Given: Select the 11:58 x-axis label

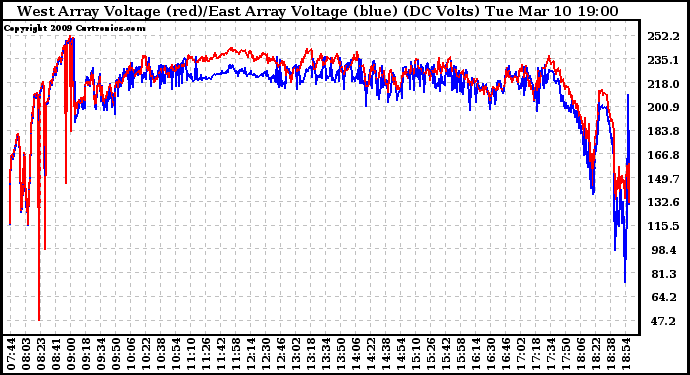Looking at the screenshot, I should 236,354.
